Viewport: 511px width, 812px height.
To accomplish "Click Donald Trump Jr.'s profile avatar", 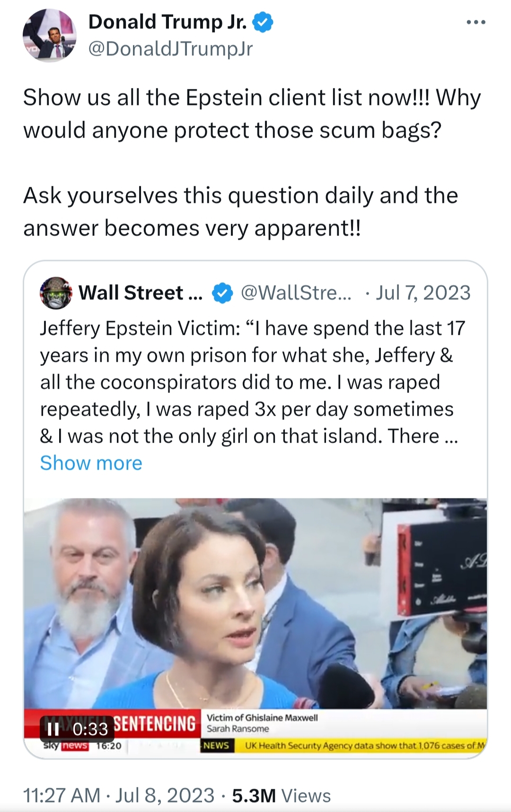I will [x=49, y=35].
